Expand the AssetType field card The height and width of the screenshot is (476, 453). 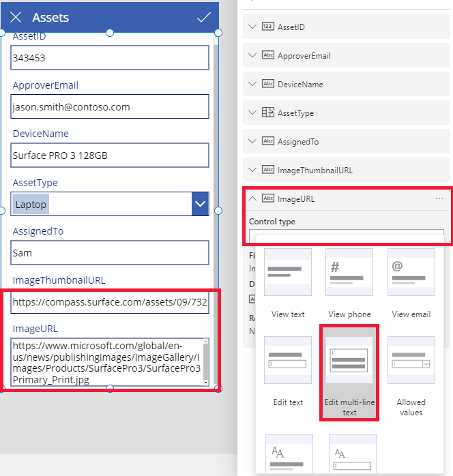click(x=252, y=113)
